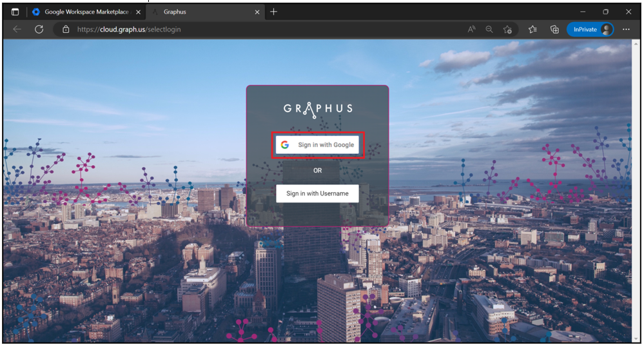Minimize the browser window

tap(582, 12)
